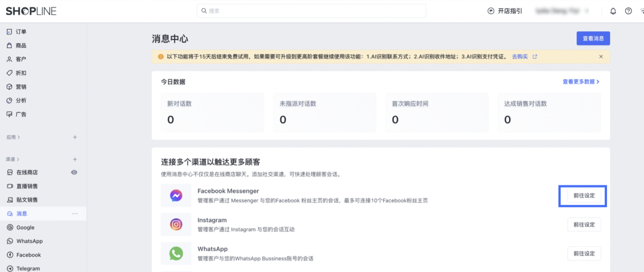The image size is (644, 272).
Task: Click the Instagram logo
Action: pos(176,224)
